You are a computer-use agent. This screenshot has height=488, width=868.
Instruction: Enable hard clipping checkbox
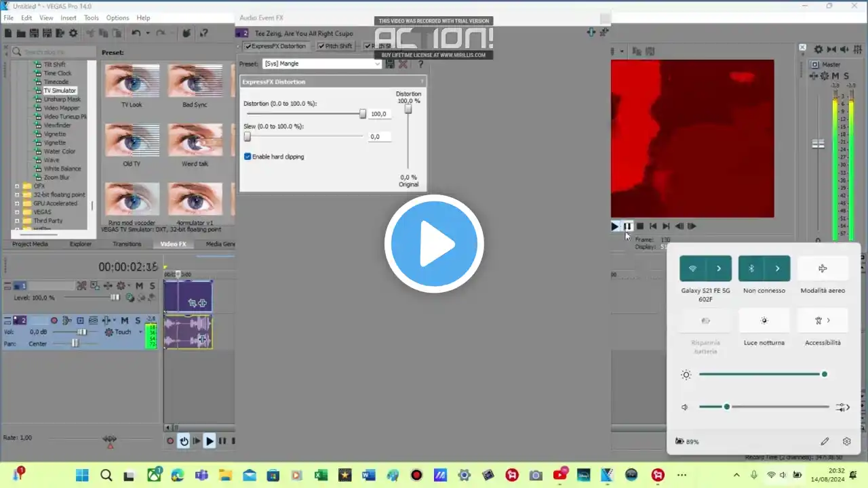pyautogui.click(x=248, y=157)
